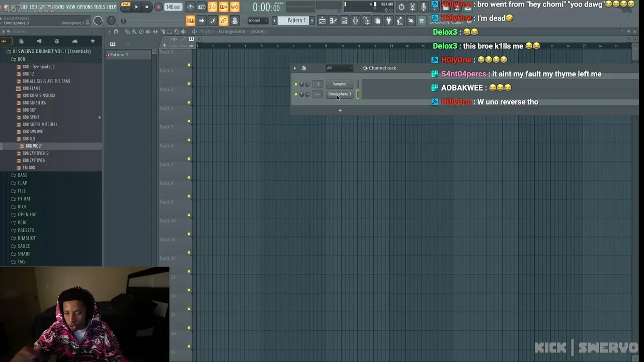Click the Sampler mixer track number 1
Screen dimensions: 644x362
point(318,84)
